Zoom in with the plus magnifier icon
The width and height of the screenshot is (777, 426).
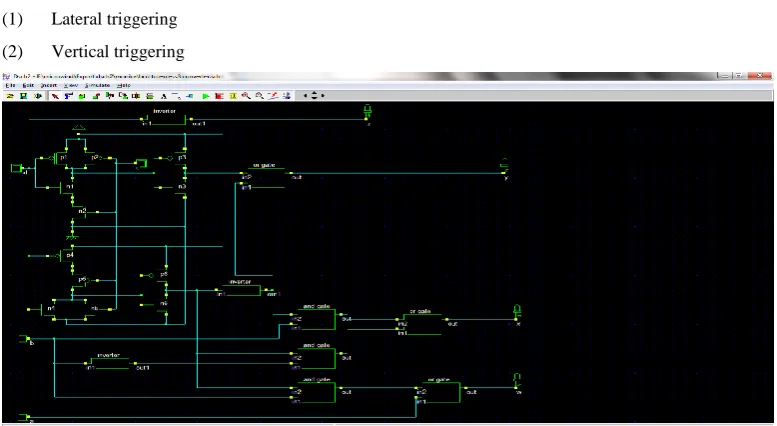click(x=246, y=96)
